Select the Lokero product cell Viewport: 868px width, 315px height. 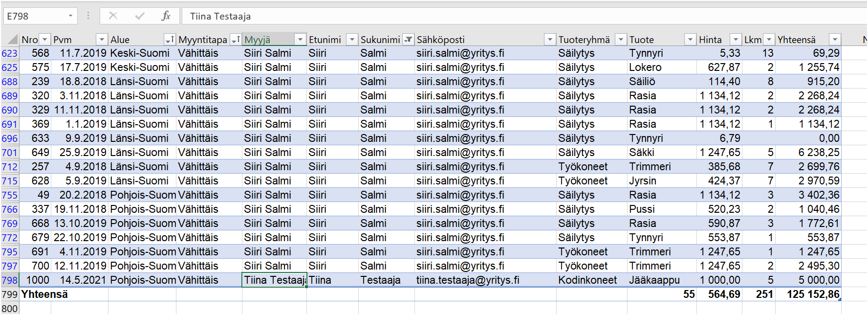[662, 67]
